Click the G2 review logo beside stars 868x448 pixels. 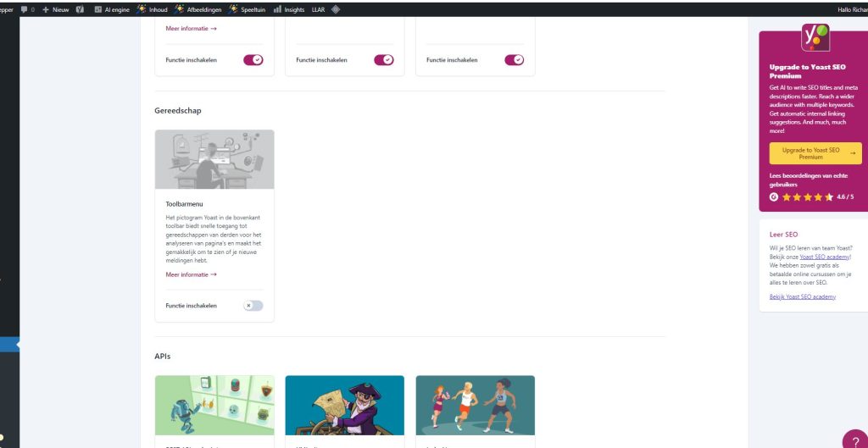click(x=773, y=196)
